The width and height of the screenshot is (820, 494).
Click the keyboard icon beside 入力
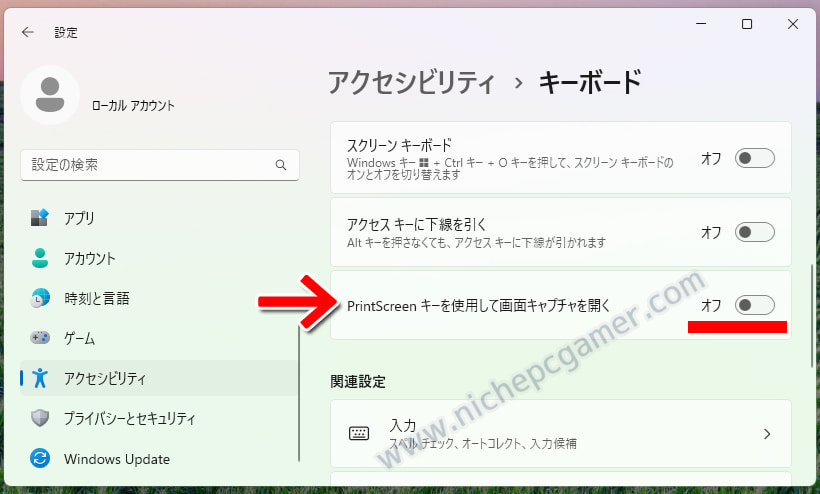click(x=359, y=433)
